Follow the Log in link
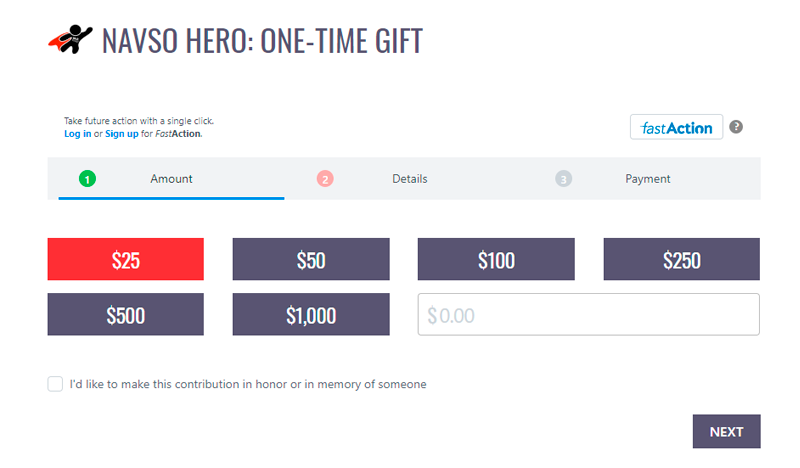This screenshot has height=468, width=800. pyautogui.click(x=78, y=134)
